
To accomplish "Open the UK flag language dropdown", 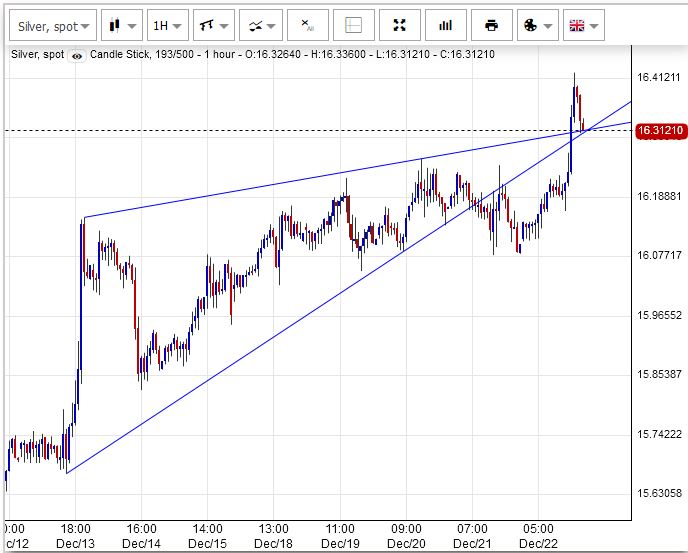I will click(584, 26).
